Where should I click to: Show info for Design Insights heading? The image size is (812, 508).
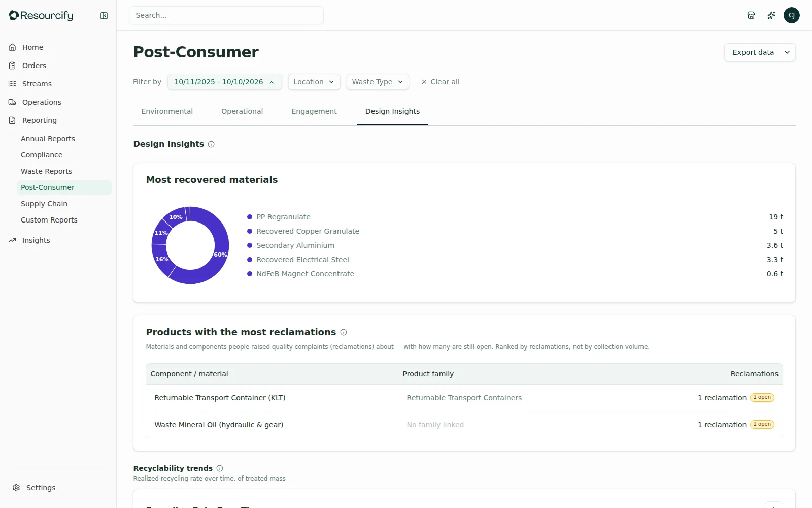click(211, 144)
